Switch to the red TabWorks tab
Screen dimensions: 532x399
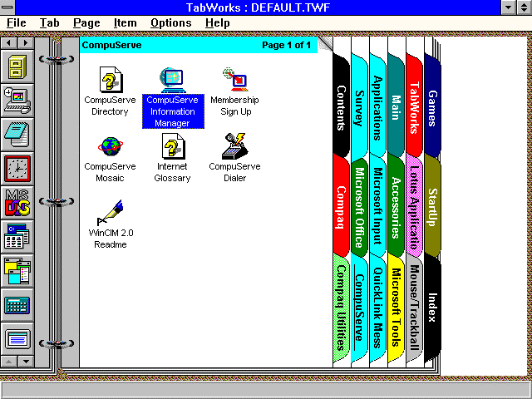click(x=415, y=107)
